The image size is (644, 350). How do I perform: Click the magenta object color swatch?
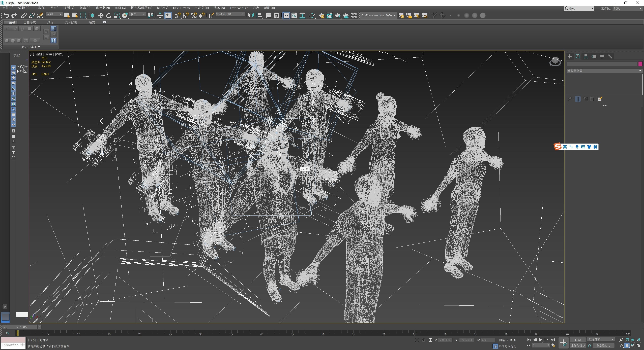pos(640,64)
